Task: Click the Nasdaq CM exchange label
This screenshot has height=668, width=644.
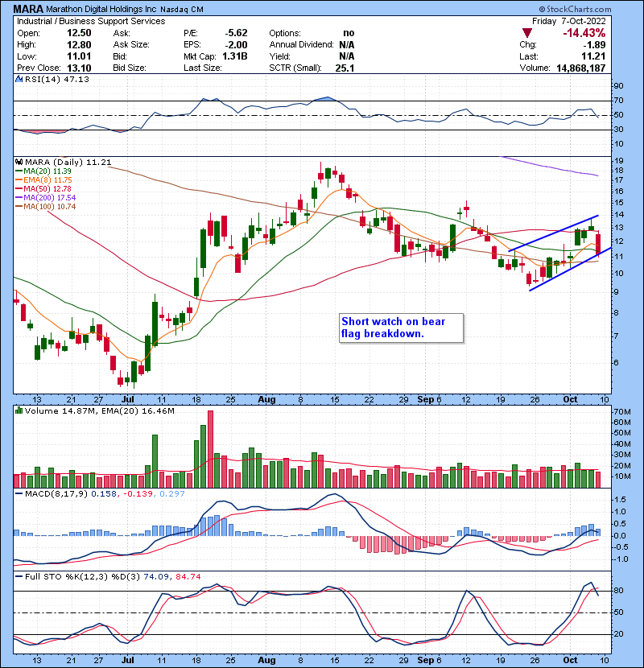Action: 182,10
